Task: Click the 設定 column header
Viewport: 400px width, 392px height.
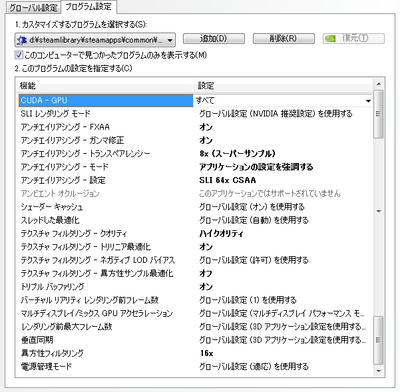Action: (206, 86)
